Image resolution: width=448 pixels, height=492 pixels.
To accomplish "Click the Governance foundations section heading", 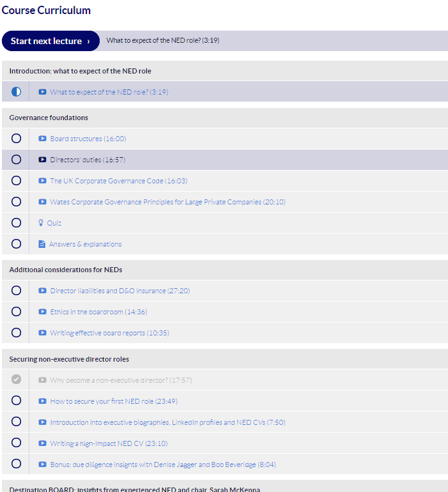I will 49,118.
